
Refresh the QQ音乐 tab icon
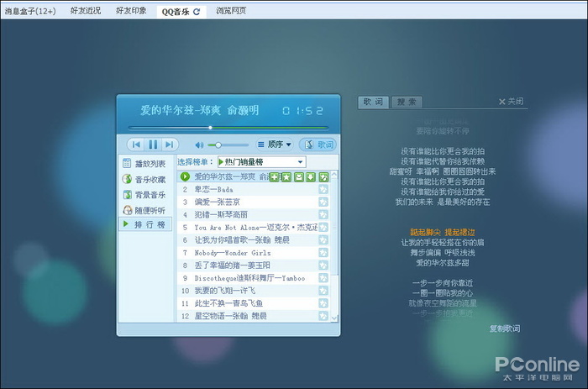(197, 12)
